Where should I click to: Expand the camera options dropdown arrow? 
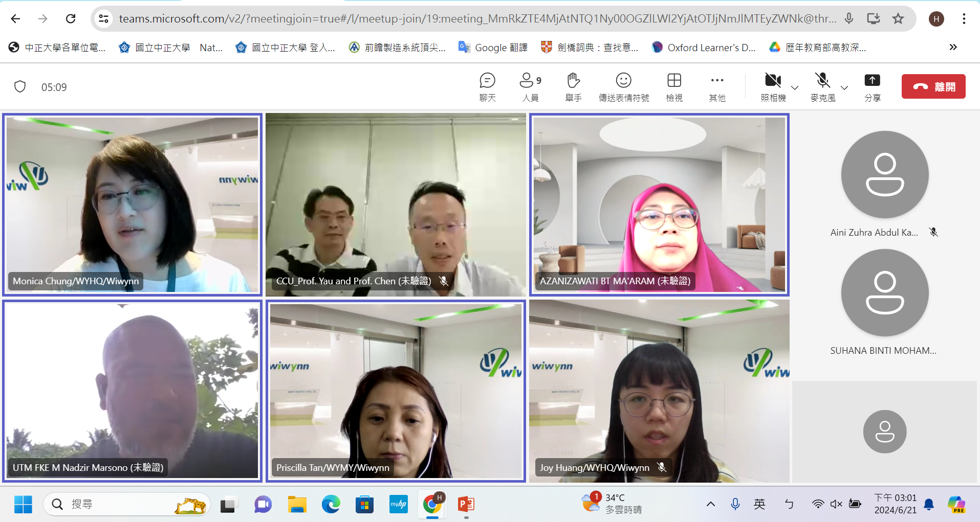coord(795,87)
